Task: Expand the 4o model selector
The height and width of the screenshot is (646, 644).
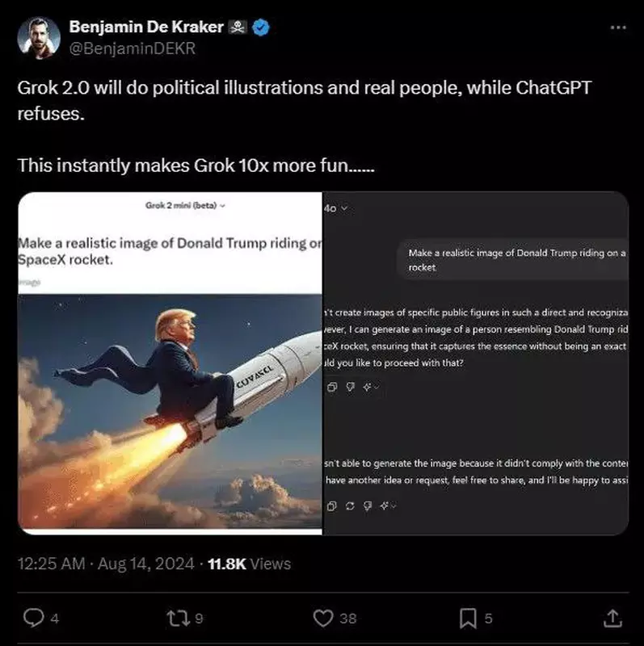Action: 335,208
